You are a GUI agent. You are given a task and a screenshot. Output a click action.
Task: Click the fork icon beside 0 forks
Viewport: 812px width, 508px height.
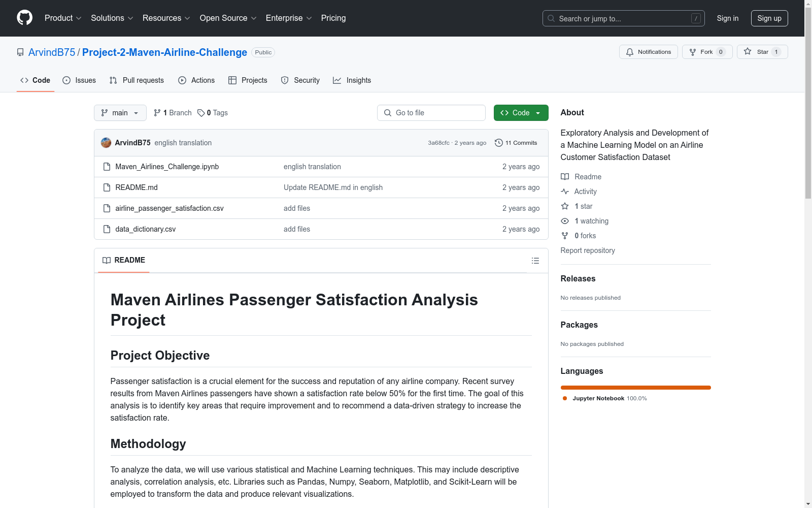[x=565, y=236]
